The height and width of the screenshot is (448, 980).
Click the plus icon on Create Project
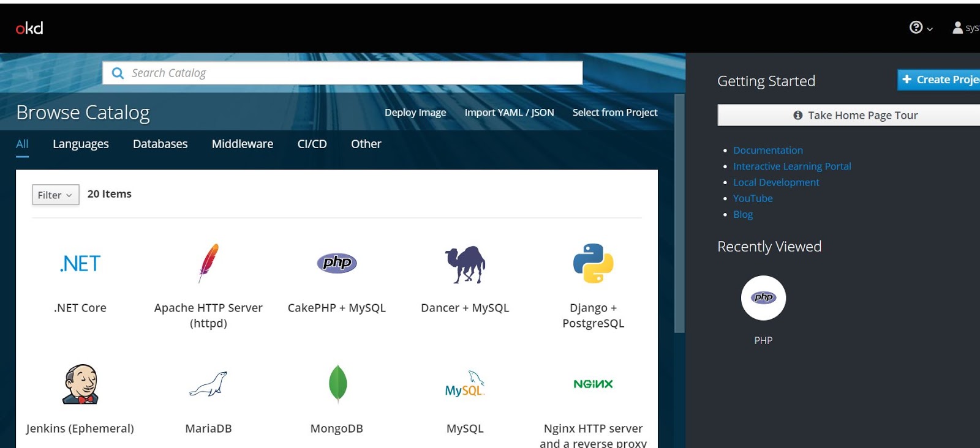coord(907,80)
